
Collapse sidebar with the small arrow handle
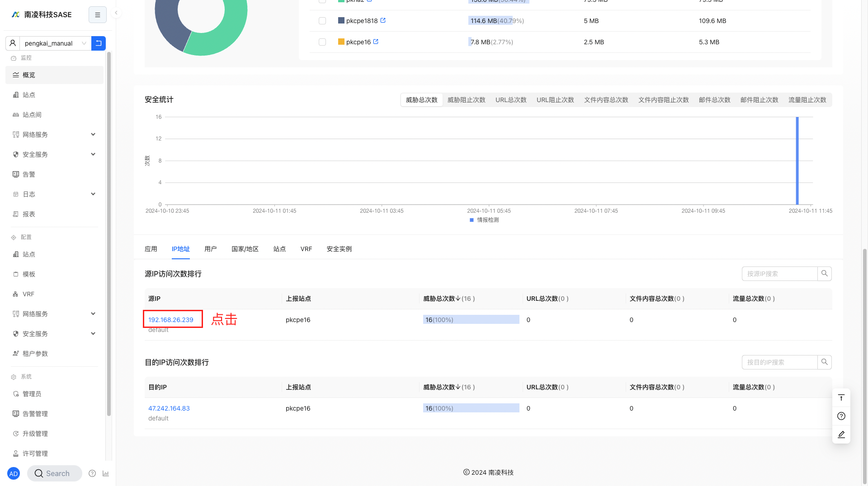(116, 13)
